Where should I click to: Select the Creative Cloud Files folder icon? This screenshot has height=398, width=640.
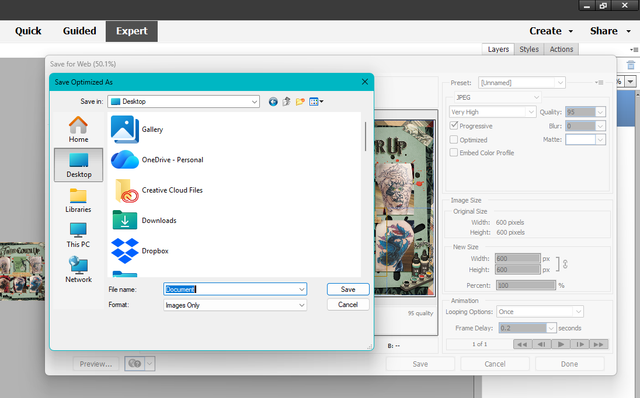tap(126, 190)
